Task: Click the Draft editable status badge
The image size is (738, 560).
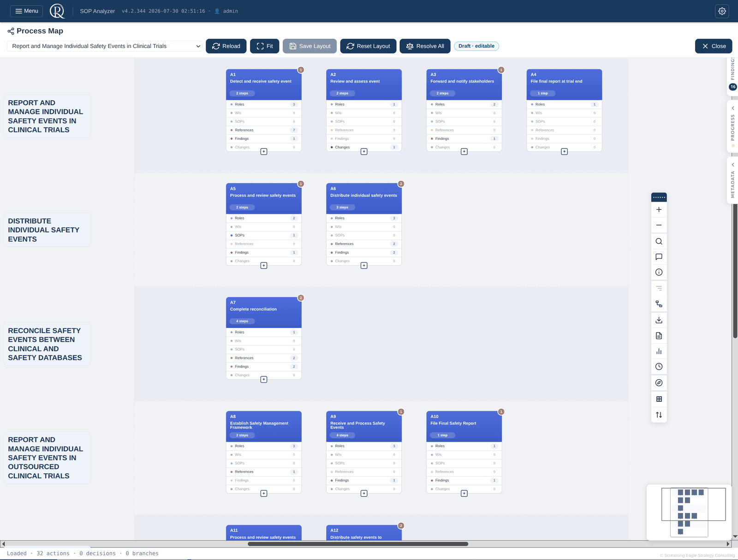Action: (x=476, y=46)
